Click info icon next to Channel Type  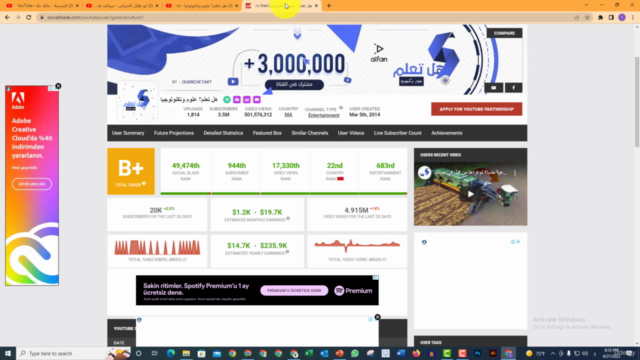coord(341,108)
